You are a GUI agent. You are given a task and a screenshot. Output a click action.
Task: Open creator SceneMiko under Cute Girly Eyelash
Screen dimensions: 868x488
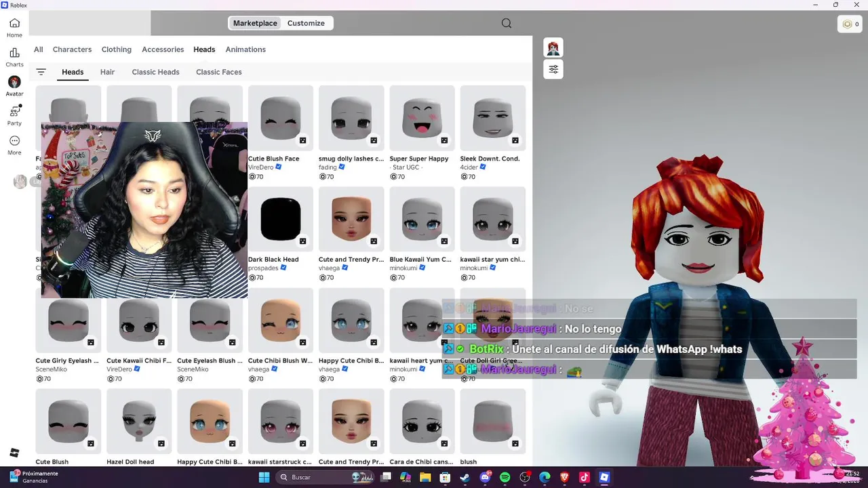tap(52, 369)
